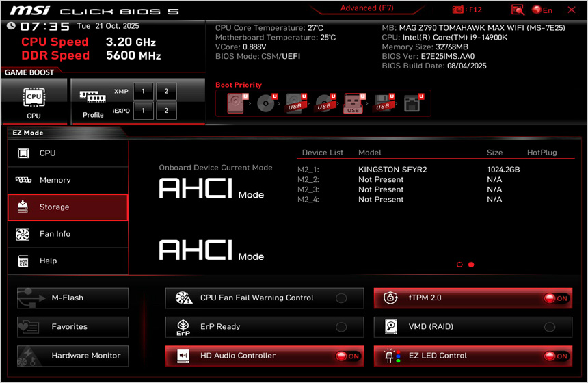
Task: Open the BIOS search magnifier icon
Action: [518, 10]
